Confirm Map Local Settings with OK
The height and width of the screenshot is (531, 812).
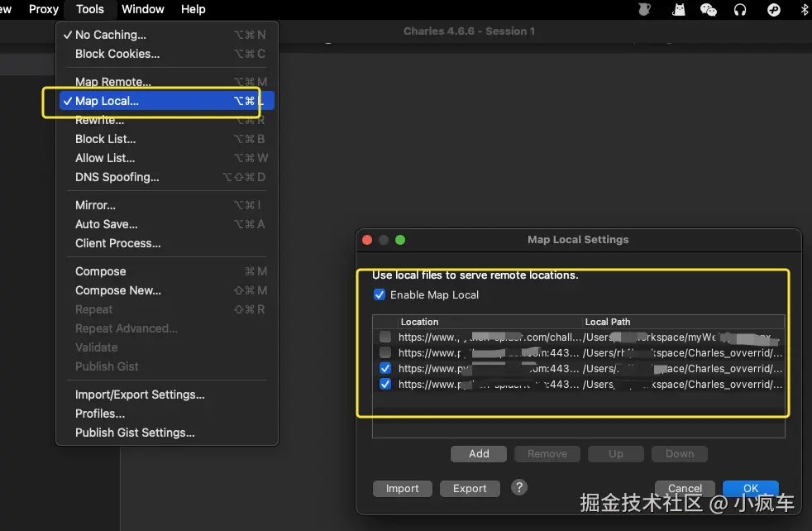point(750,488)
